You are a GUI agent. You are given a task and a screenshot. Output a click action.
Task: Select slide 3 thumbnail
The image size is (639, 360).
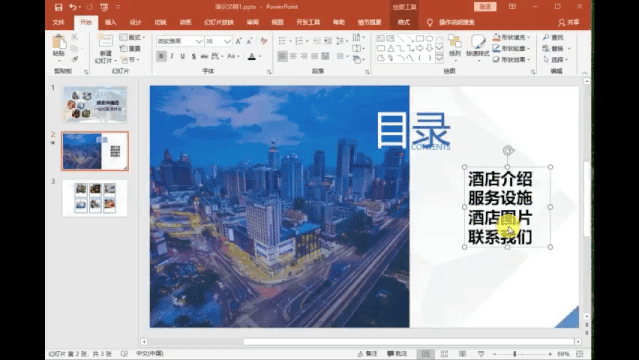(95, 198)
